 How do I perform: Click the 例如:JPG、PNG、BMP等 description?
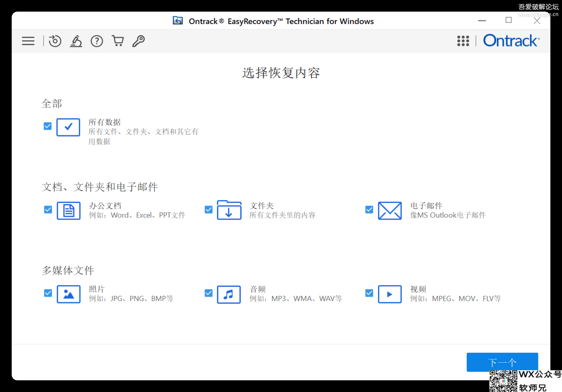tap(131, 299)
